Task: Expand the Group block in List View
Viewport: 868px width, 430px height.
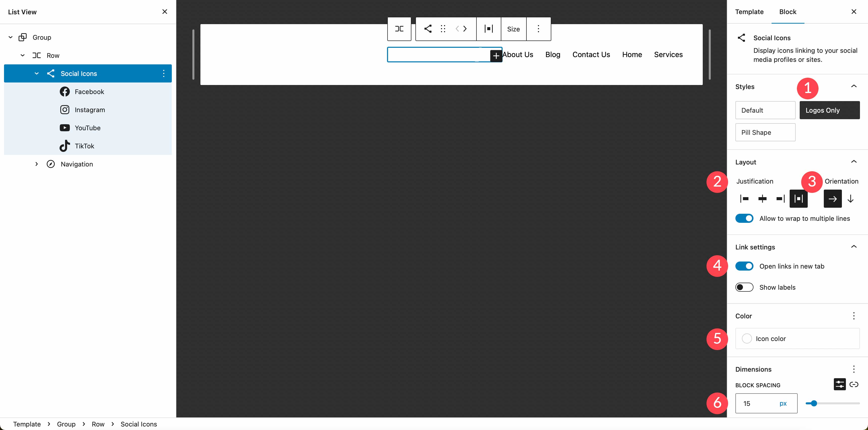Action: (11, 37)
